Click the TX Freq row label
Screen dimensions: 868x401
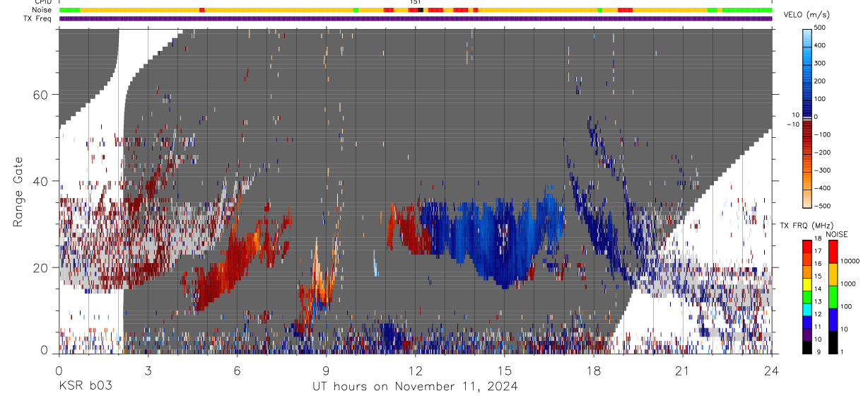point(39,18)
